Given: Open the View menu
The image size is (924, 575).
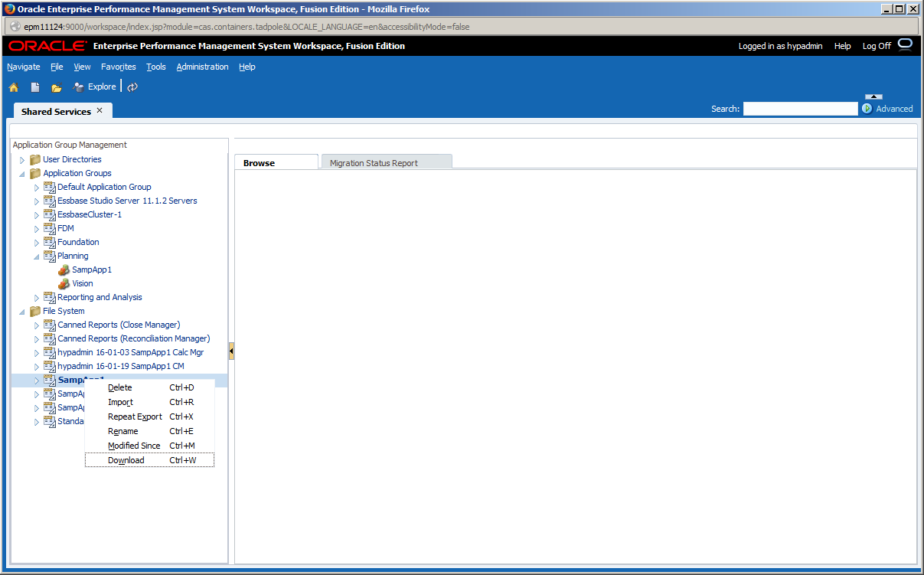Looking at the screenshot, I should [82, 67].
